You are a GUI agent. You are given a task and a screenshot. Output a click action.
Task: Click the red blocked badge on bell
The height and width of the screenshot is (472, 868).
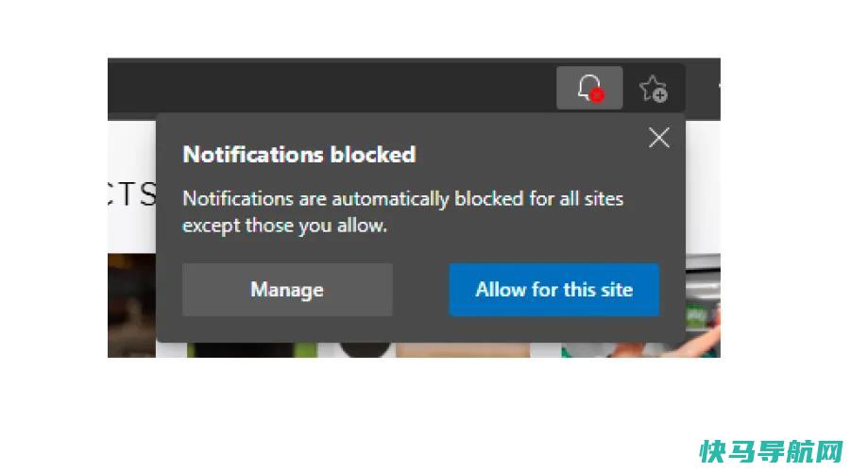coord(597,95)
